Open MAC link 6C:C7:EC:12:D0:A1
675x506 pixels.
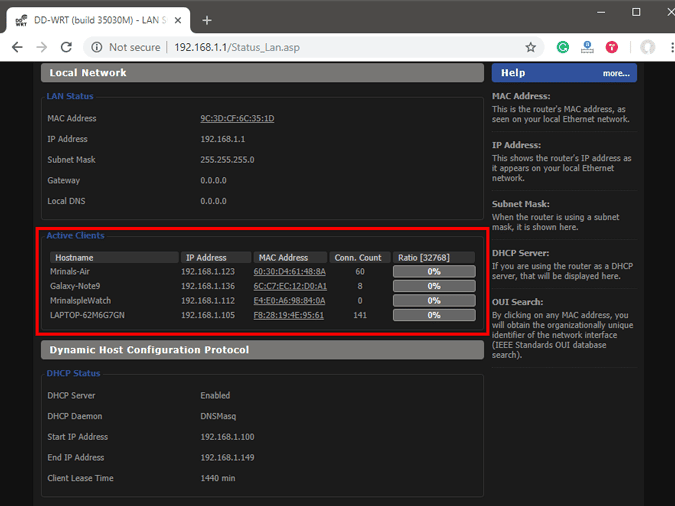pos(290,286)
